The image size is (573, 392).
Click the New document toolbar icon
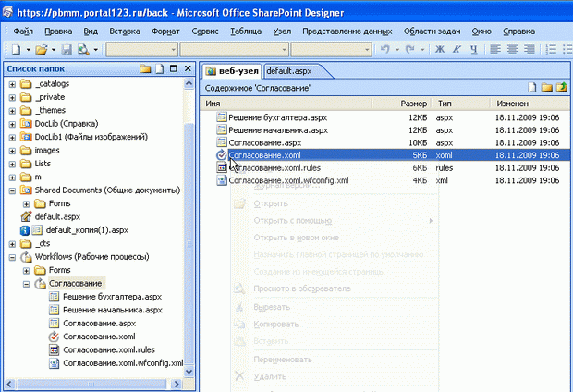pos(16,49)
